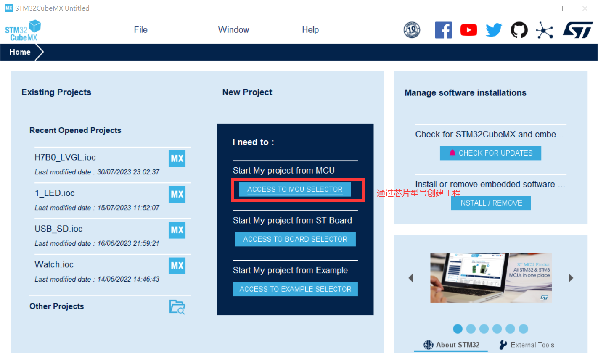This screenshot has width=598, height=364.
Task: Open the File menu
Action: (140, 30)
